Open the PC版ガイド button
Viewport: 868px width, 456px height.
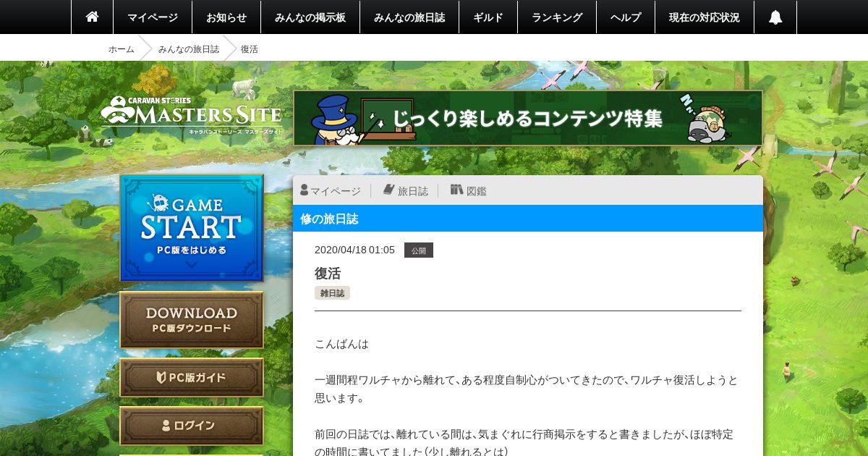192,377
